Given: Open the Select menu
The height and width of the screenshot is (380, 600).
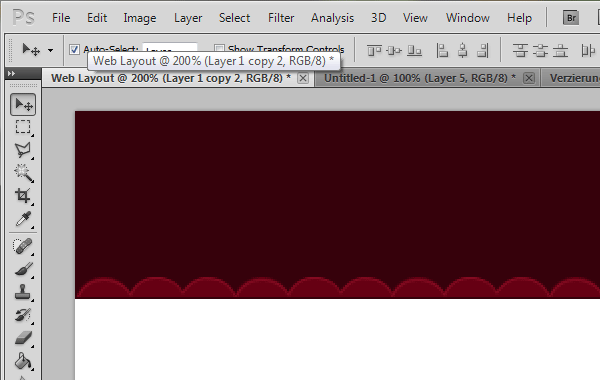Looking at the screenshot, I should [x=234, y=18].
